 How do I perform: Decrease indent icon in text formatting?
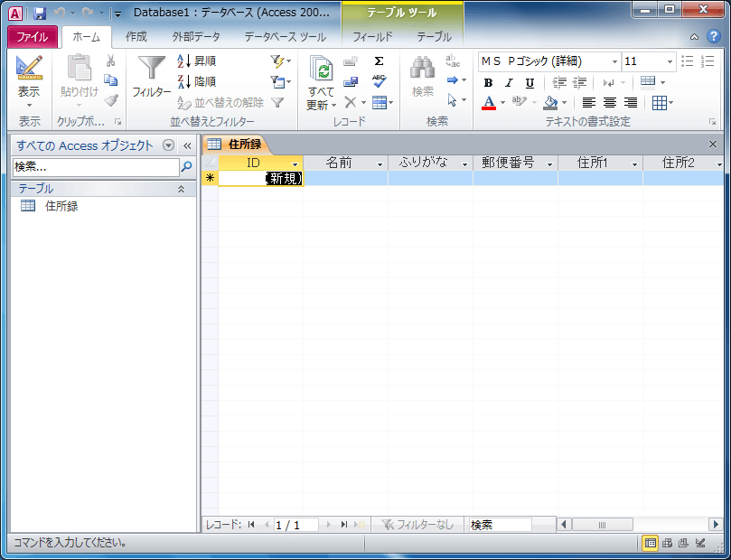pos(559,82)
